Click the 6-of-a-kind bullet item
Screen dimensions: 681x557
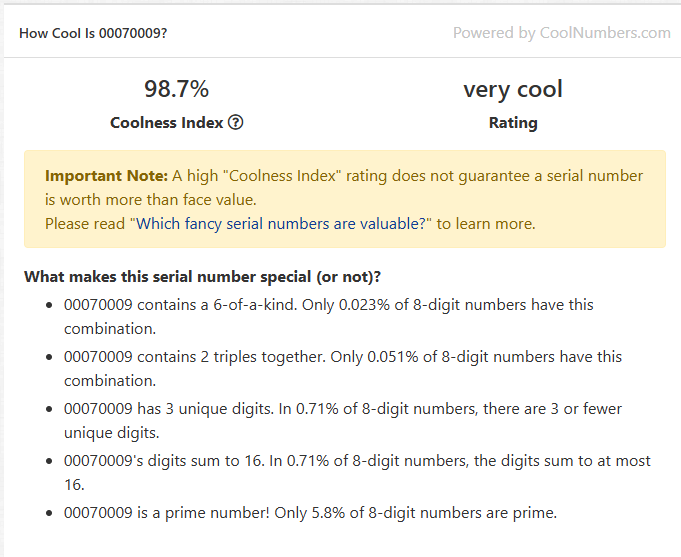[328, 317]
